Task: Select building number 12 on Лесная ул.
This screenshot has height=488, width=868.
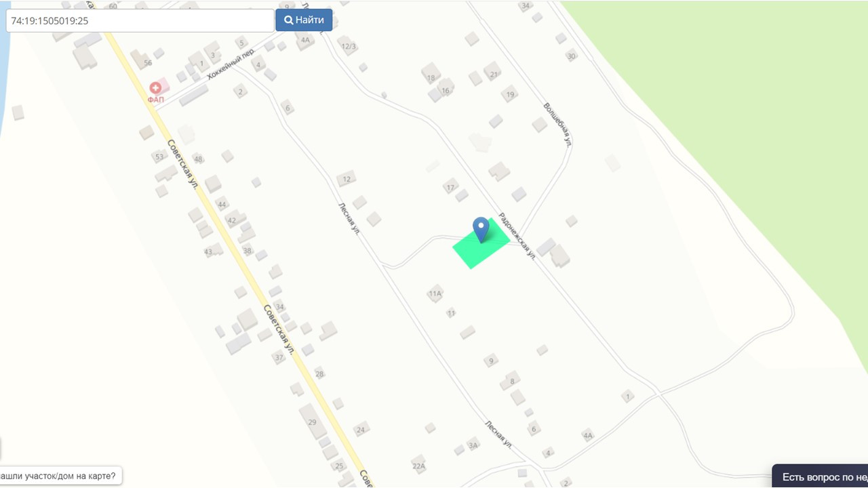Action: [x=347, y=179]
